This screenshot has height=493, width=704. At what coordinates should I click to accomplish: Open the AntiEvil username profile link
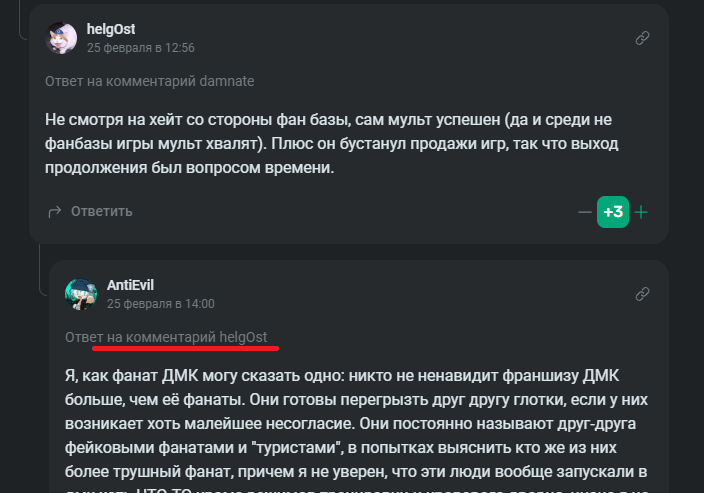point(130,285)
